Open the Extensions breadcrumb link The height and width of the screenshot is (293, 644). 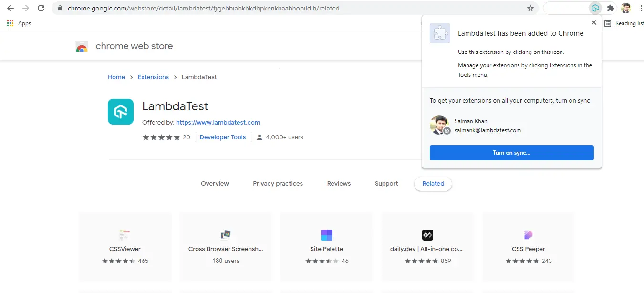click(x=153, y=77)
